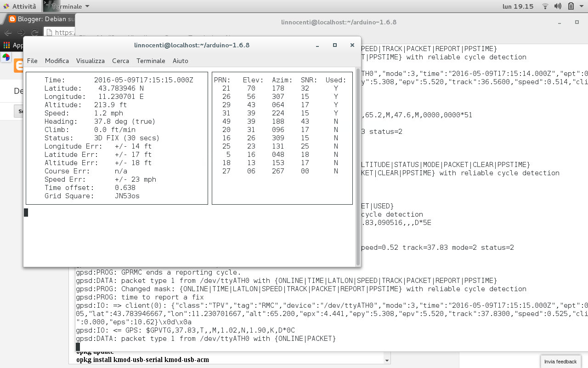Click the page icon in the address bar

coord(49,33)
